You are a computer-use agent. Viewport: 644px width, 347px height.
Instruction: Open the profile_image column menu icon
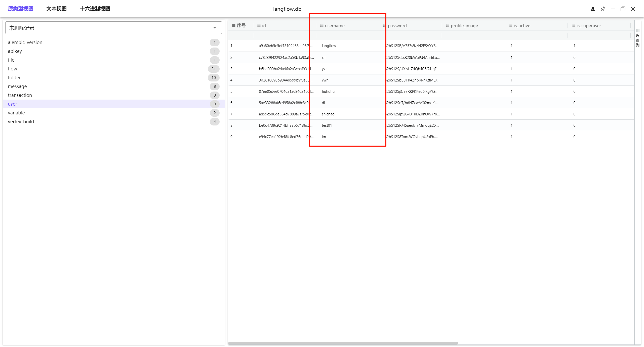(x=447, y=26)
